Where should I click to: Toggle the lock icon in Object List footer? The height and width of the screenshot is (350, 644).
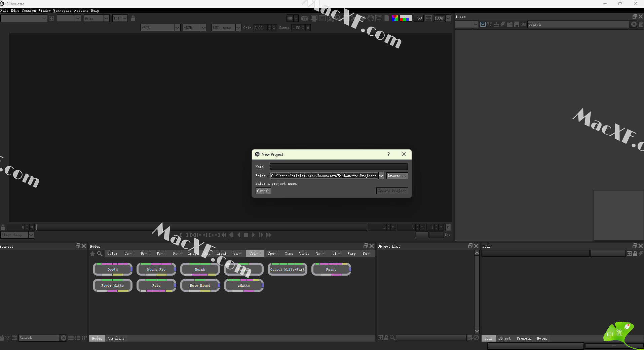386,338
